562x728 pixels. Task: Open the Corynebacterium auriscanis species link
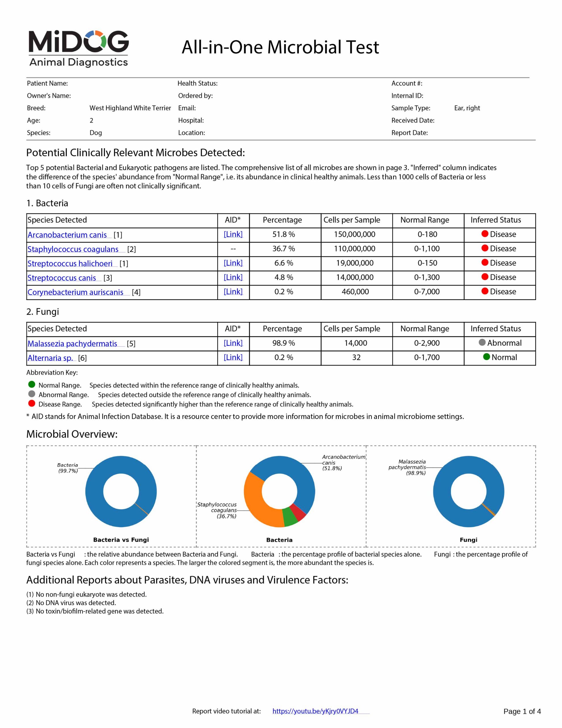(x=75, y=292)
